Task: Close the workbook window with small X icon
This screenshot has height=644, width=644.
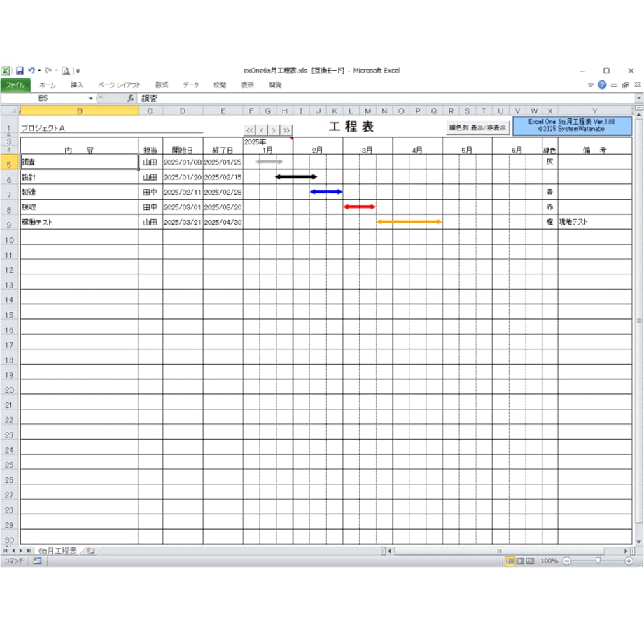Action: [638, 85]
